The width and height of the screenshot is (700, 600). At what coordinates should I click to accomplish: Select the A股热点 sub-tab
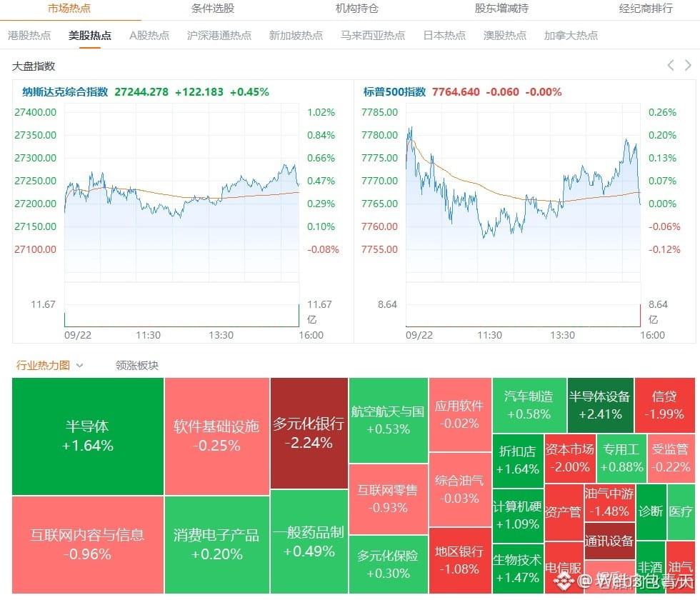(x=149, y=35)
